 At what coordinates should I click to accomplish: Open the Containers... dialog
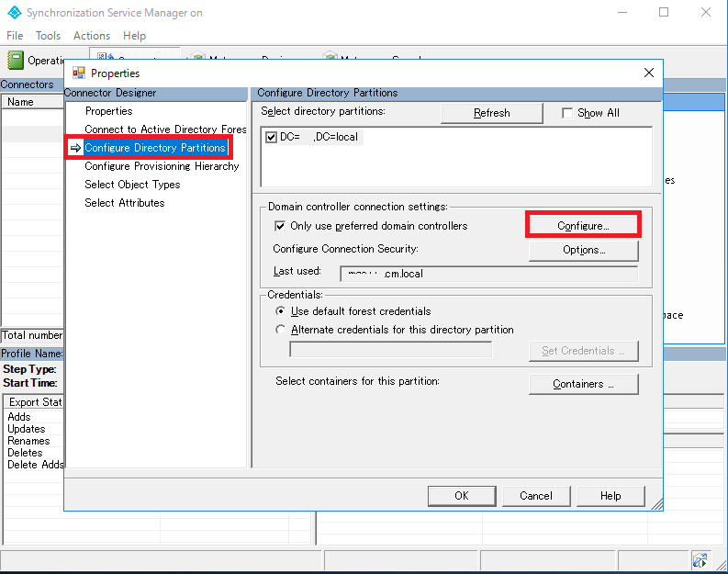(x=584, y=384)
